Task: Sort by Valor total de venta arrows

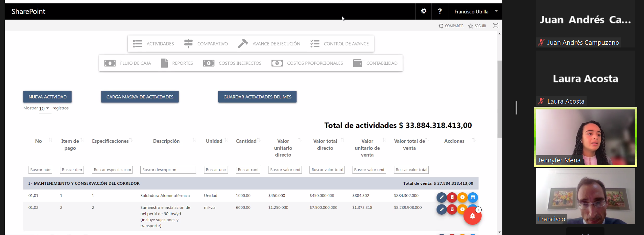Action: (427, 140)
